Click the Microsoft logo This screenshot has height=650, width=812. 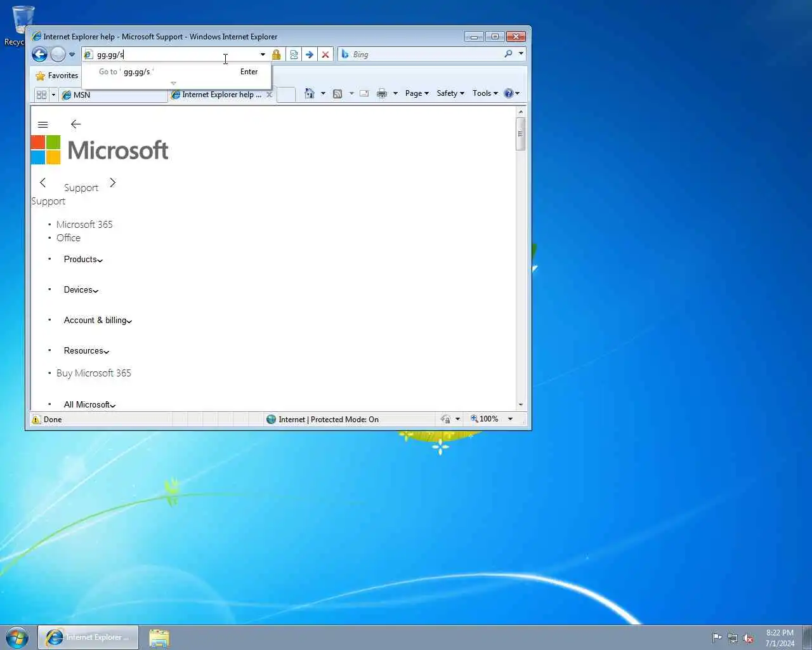click(x=100, y=150)
